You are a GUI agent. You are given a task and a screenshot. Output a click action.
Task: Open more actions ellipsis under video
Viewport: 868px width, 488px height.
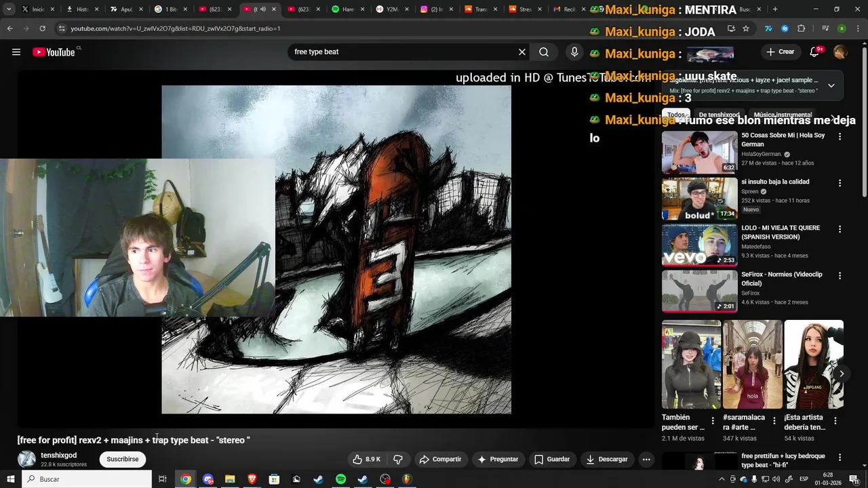point(646,460)
